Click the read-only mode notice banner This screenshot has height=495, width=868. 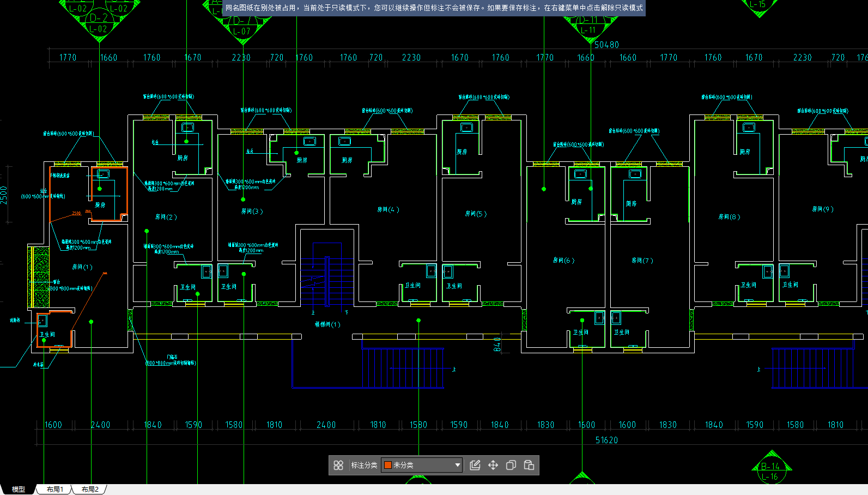click(434, 8)
